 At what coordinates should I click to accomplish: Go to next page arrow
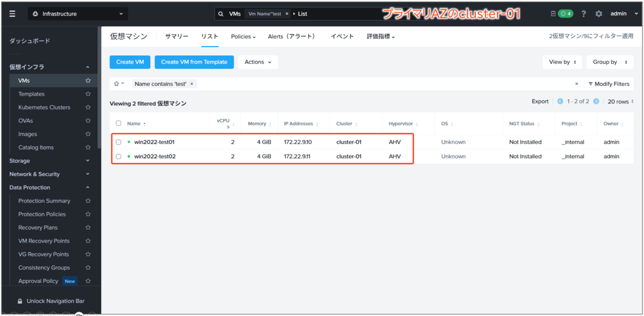pyautogui.click(x=596, y=101)
